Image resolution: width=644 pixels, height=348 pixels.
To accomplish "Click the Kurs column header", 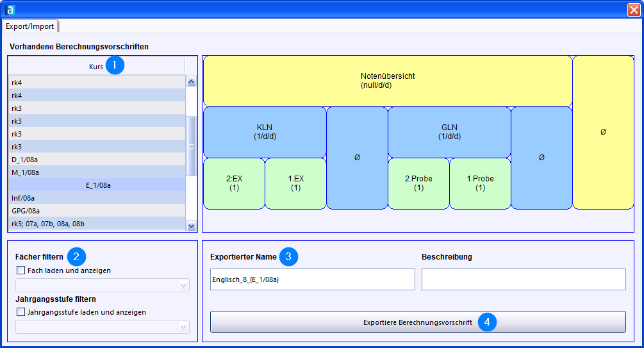I will tap(97, 66).
